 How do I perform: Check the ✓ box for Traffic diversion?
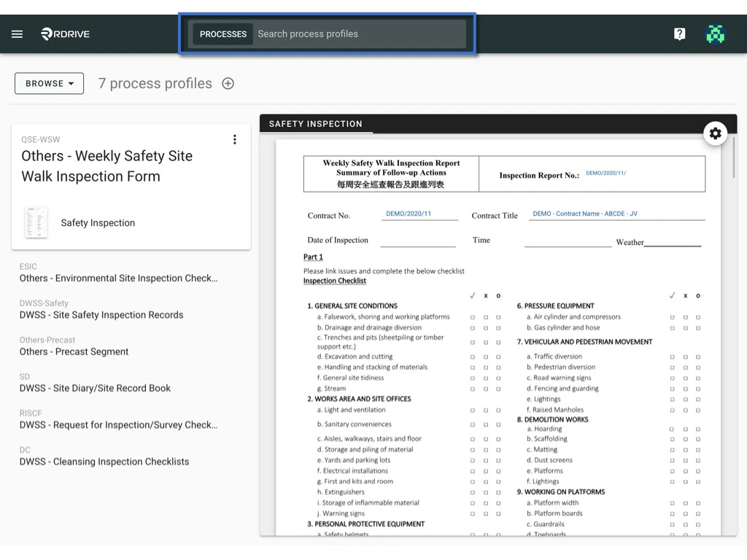click(673, 356)
